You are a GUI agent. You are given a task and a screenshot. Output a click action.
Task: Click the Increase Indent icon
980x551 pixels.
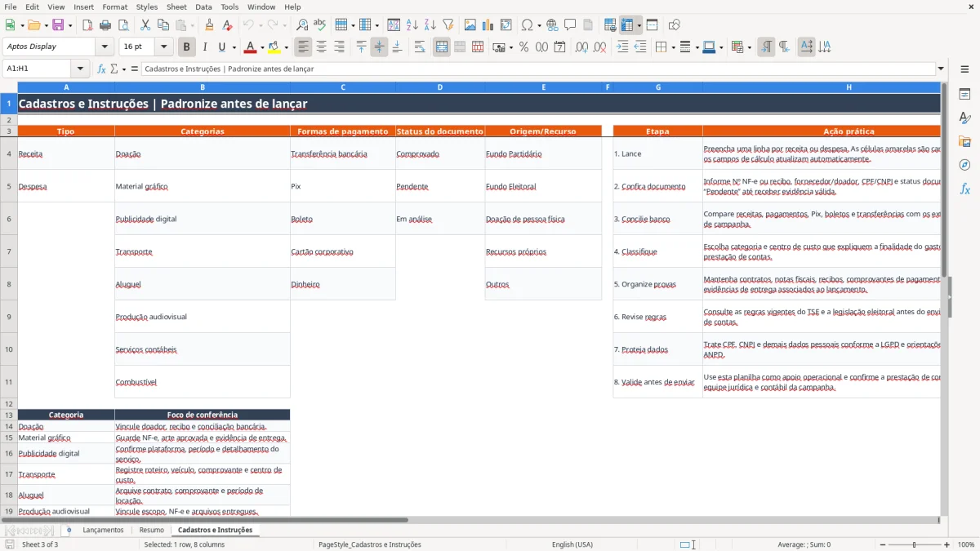(x=622, y=47)
